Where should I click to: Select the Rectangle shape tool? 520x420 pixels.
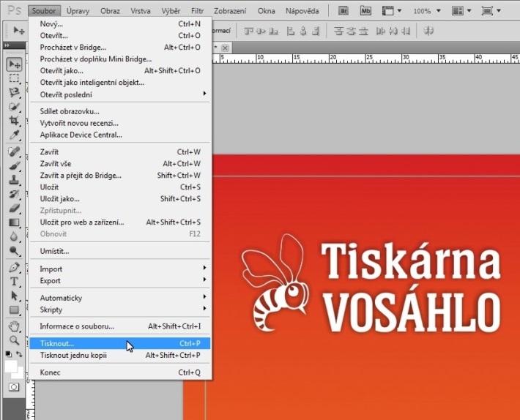click(x=14, y=310)
